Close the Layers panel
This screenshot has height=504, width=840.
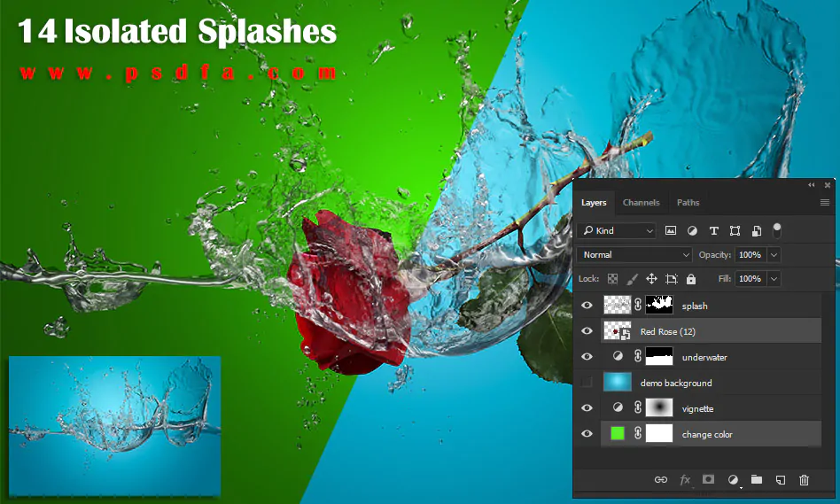[x=827, y=185]
